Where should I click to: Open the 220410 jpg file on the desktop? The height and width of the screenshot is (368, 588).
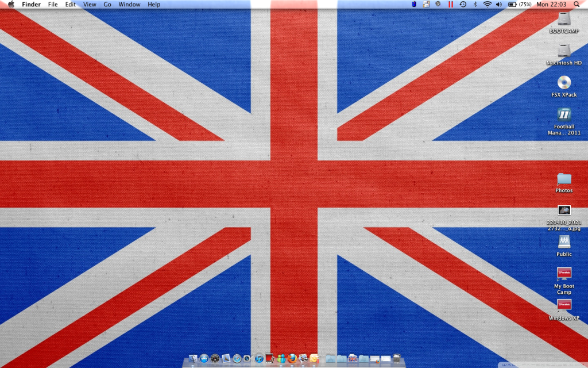[563, 210]
